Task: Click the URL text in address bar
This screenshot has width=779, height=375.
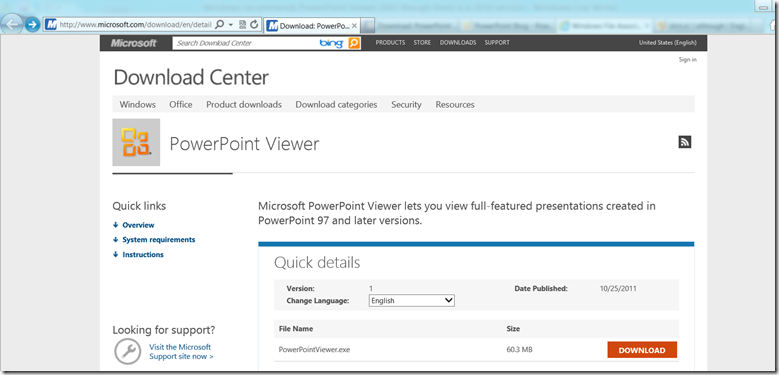Action: click(x=135, y=24)
